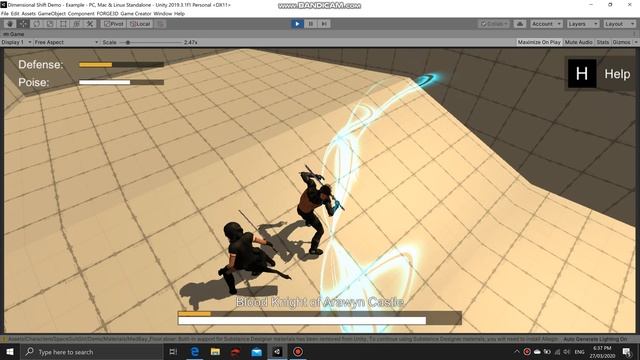The width and height of the screenshot is (640, 360).
Task: Toggle Gizmos in Game view
Action: pyautogui.click(x=621, y=42)
